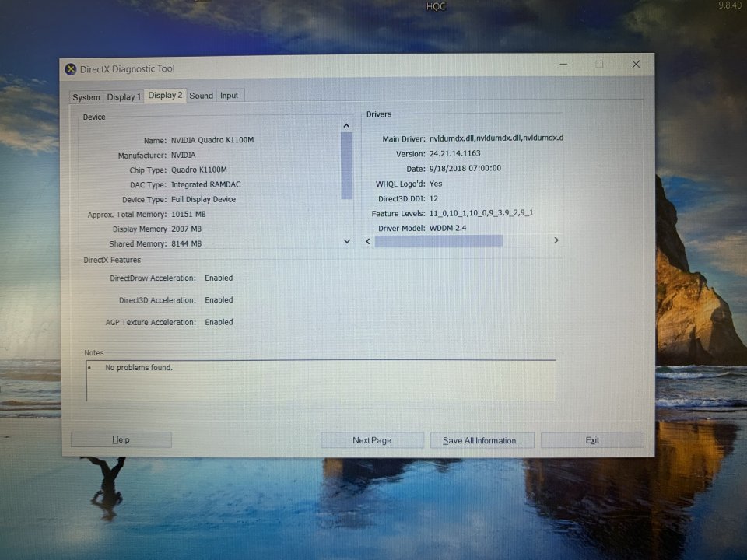
Task: Click the Drivers panel right scroll arrow
Action: click(556, 240)
